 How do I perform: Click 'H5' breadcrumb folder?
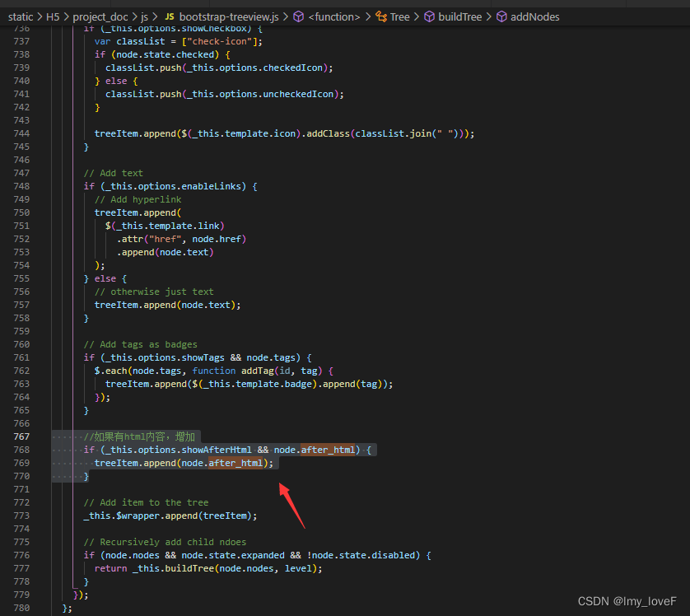coord(53,17)
